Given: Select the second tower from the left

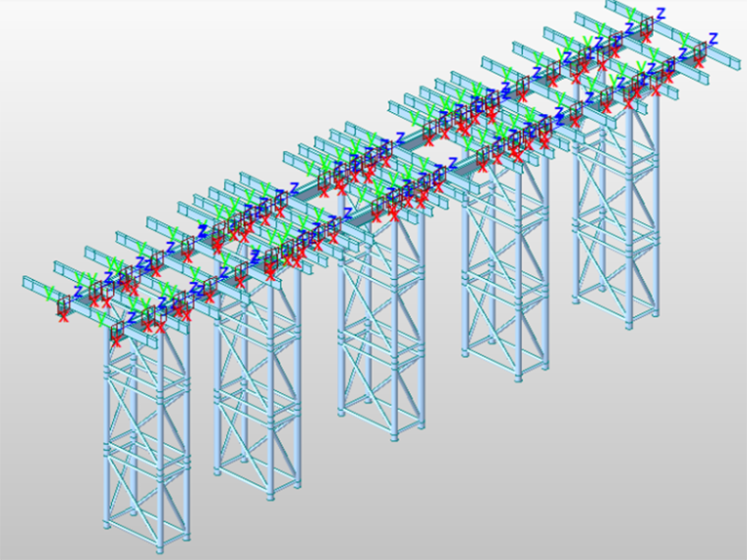Looking at the screenshot, I should click(x=258, y=393).
